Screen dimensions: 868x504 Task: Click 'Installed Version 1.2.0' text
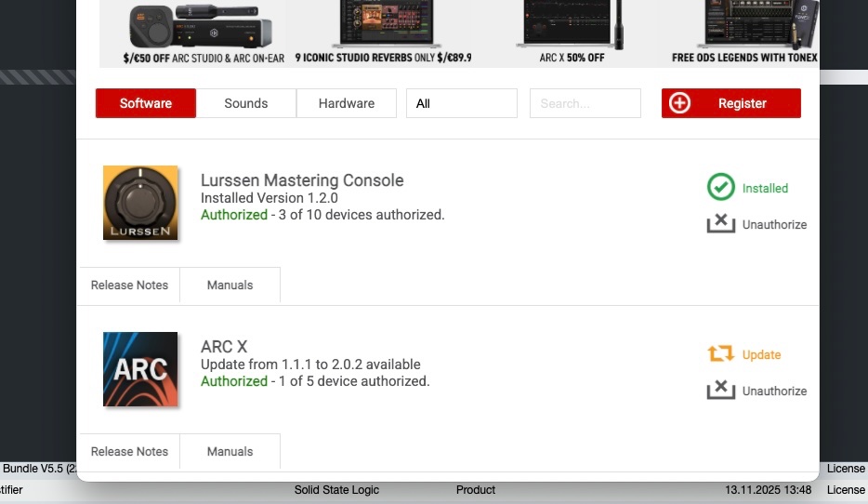[x=269, y=198]
